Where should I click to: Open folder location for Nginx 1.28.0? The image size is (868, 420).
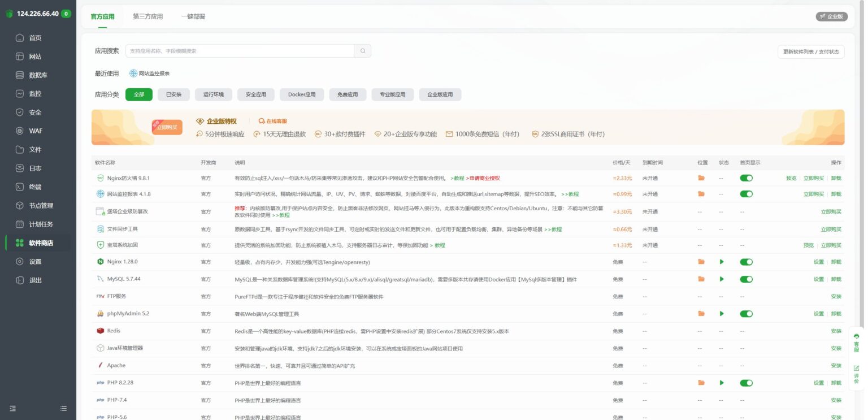tap(701, 262)
